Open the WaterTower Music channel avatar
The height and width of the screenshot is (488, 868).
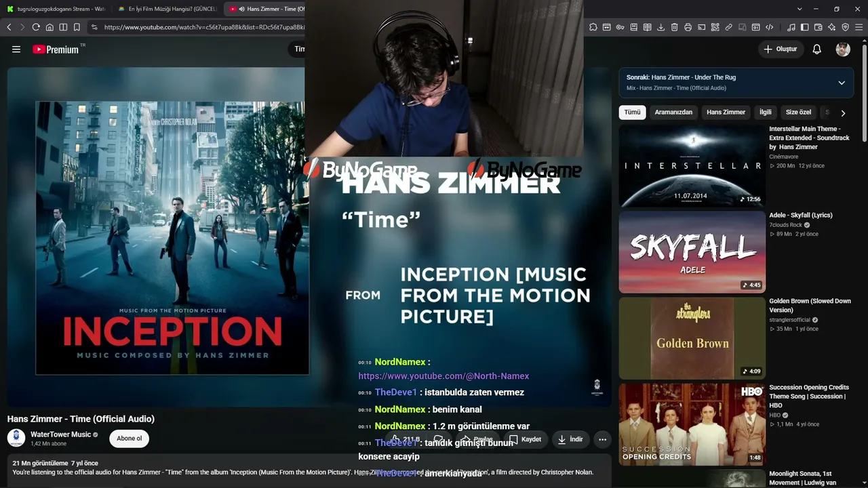tap(16, 438)
